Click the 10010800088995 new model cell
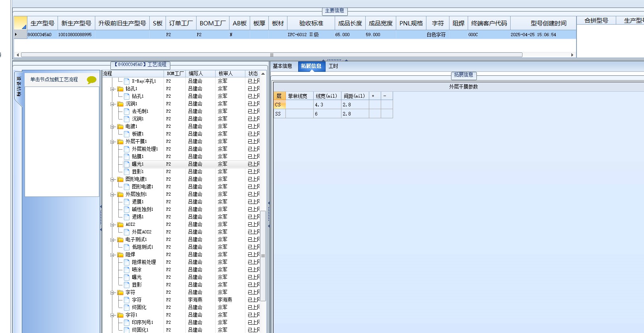644x333 pixels. click(x=75, y=35)
